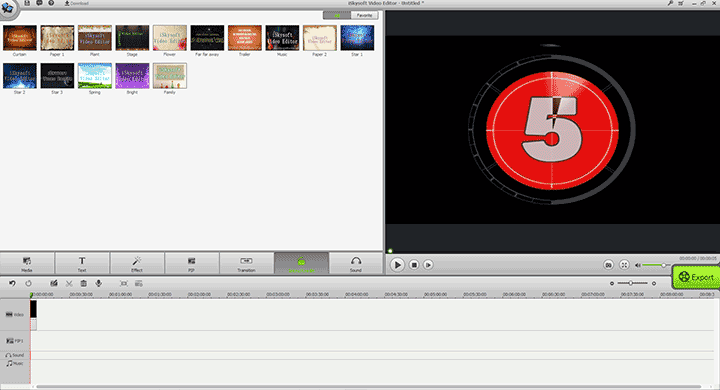Open the feedback speech bubble icon
This screenshot has height=390, width=720.
click(39, 3)
